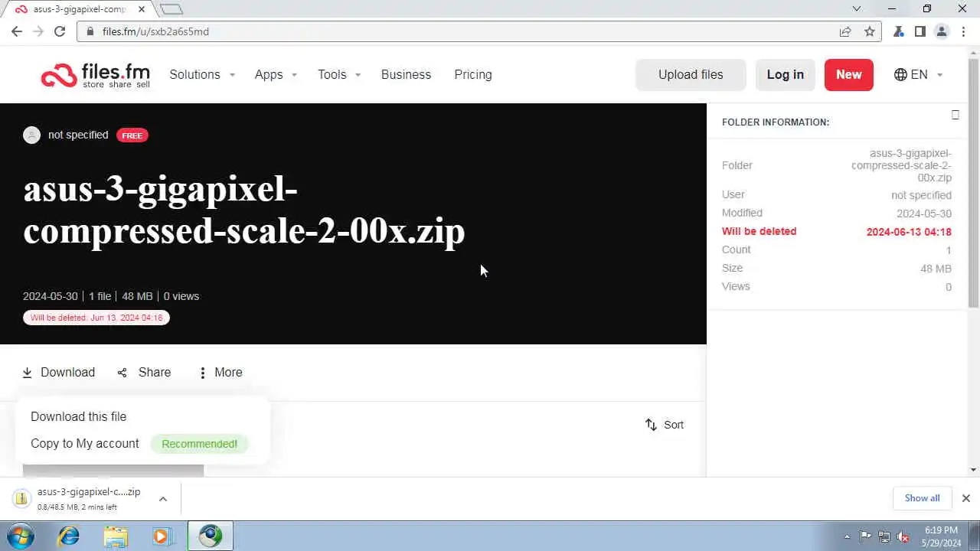This screenshot has width=980, height=551.
Task: Click the Download button
Action: [x=59, y=373]
